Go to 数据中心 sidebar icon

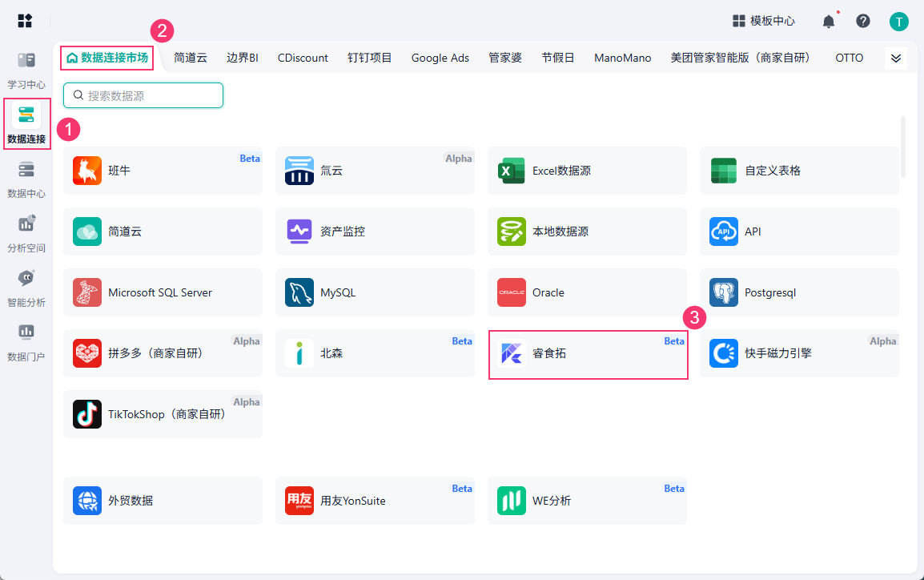pos(26,169)
